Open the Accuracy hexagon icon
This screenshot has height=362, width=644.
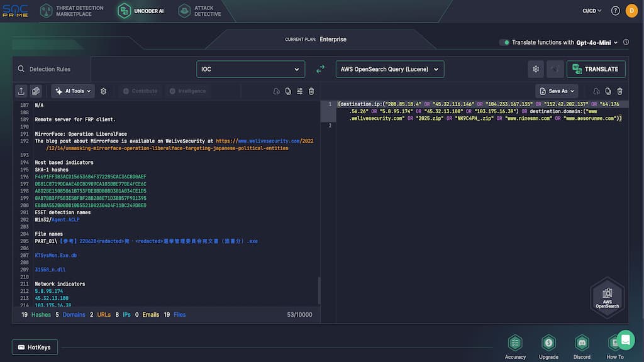(x=515, y=343)
